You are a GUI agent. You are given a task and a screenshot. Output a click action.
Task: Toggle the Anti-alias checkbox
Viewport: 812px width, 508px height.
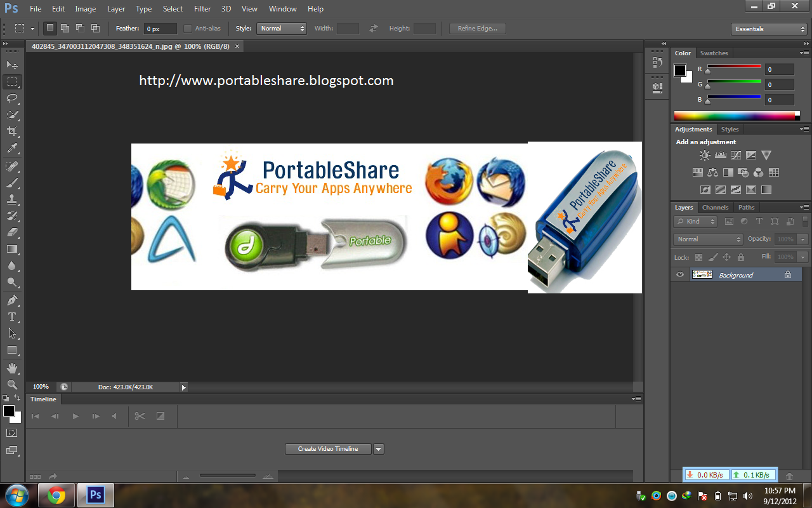coord(187,29)
